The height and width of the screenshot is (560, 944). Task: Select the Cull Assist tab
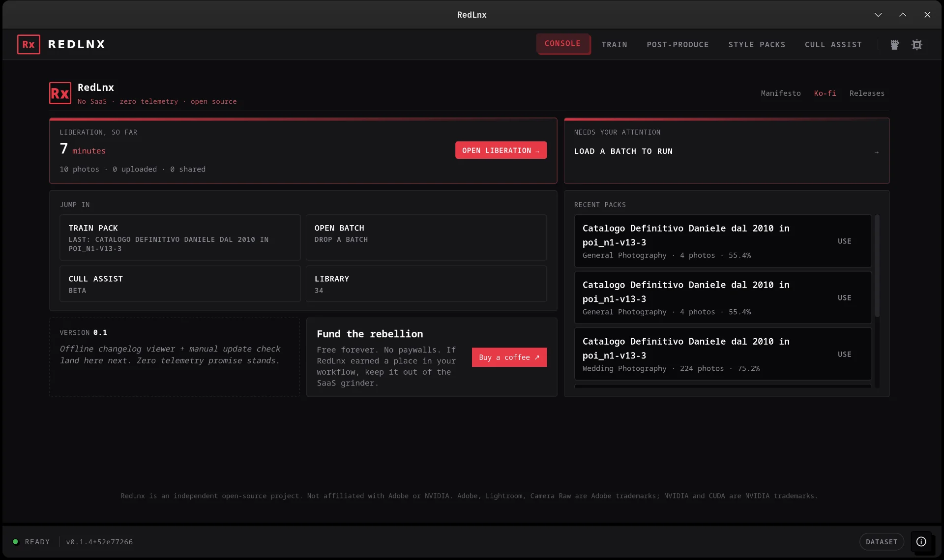(833, 45)
